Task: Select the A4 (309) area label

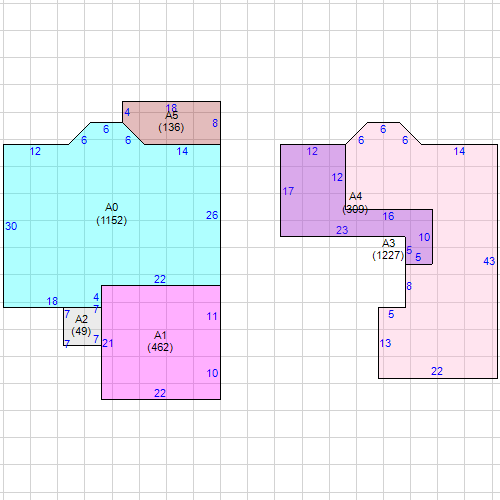Action: 355,203
